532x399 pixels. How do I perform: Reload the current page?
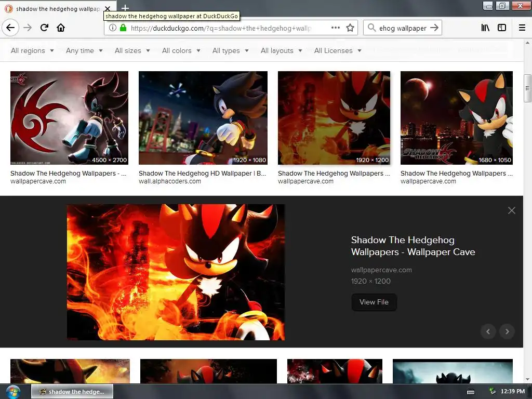pyautogui.click(x=45, y=28)
